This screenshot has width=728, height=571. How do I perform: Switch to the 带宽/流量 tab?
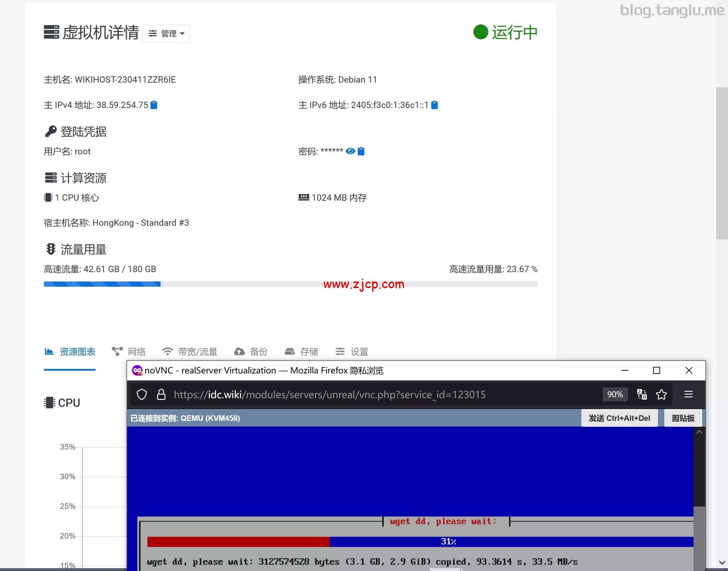click(190, 352)
